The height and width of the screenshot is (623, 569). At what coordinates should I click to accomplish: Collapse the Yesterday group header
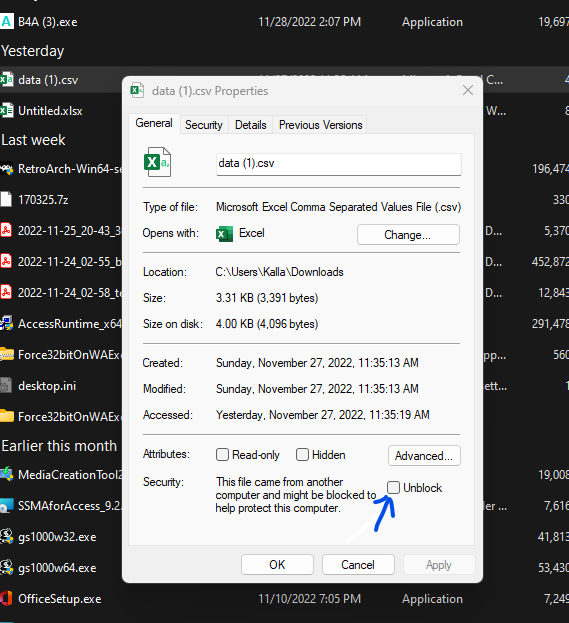click(33, 51)
